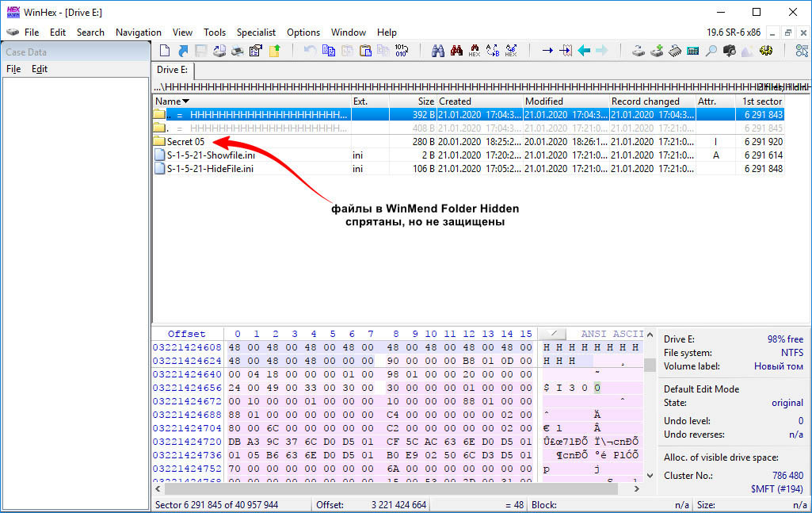Sort by the Created column header
The height and width of the screenshot is (513, 812).
click(479, 101)
